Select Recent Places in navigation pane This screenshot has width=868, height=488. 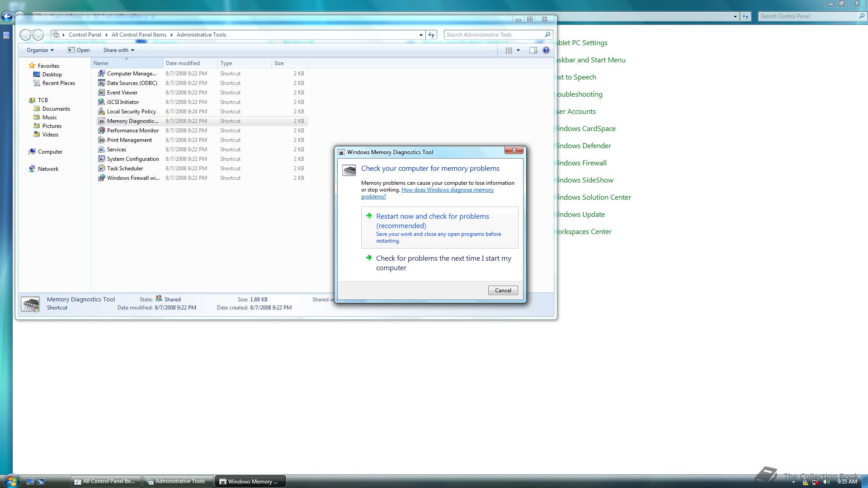(x=54, y=83)
